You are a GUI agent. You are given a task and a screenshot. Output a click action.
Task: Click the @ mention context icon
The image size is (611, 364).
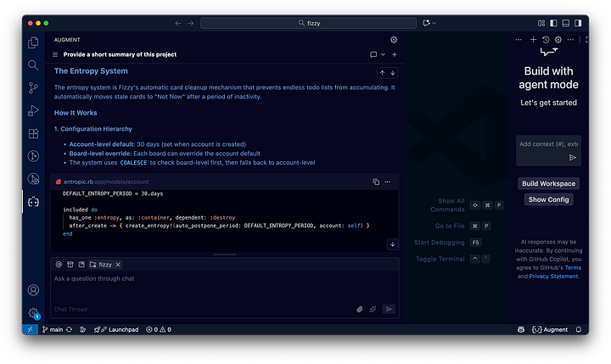pos(59,265)
